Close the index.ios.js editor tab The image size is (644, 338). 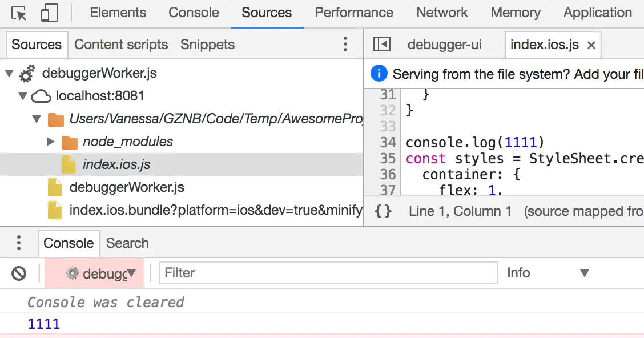tap(591, 45)
